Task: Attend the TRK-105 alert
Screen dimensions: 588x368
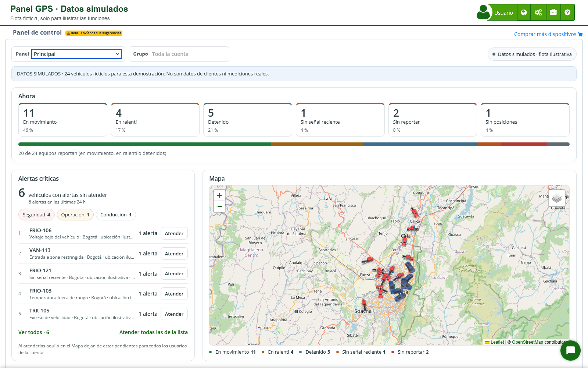Action: click(174, 314)
